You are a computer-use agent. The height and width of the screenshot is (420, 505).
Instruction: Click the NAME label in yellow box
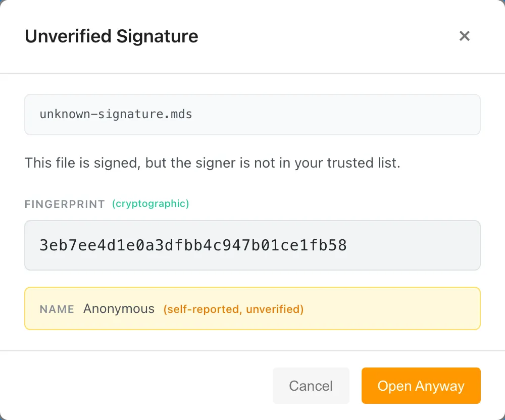point(57,309)
